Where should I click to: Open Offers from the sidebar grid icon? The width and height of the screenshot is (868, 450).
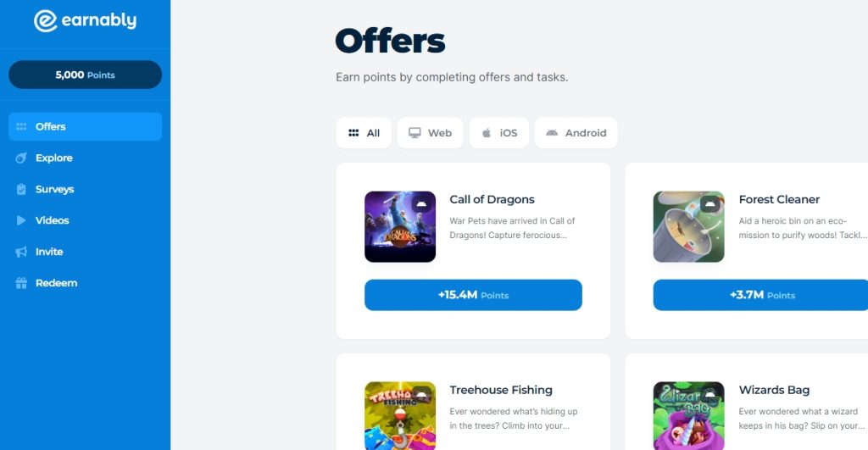21,127
